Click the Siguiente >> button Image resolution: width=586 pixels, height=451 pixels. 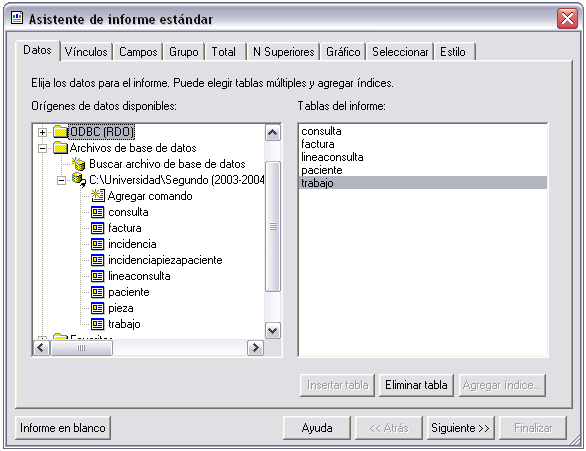[460, 427]
